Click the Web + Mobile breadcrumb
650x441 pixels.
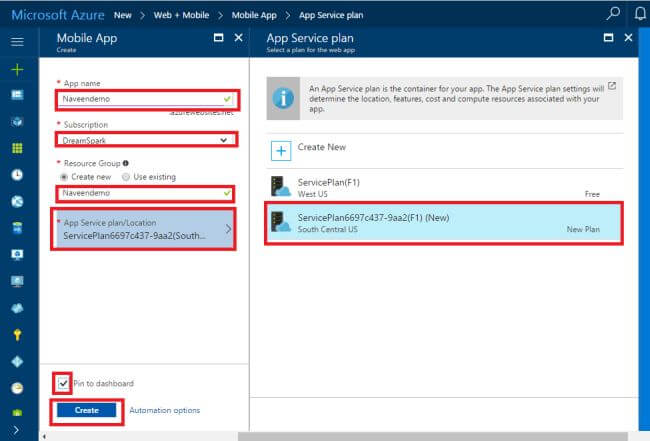coord(181,15)
